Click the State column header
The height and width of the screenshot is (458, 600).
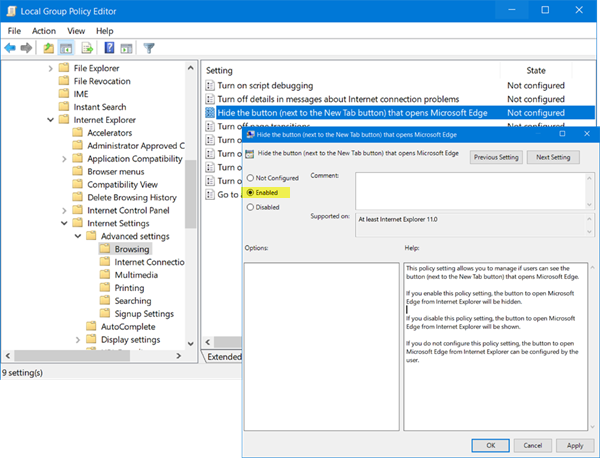[x=536, y=70]
